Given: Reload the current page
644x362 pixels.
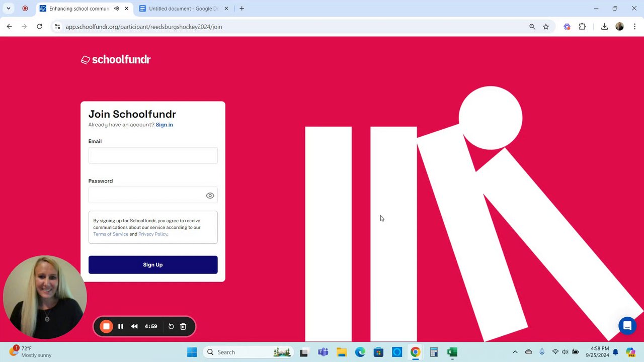Looking at the screenshot, I should pos(39,27).
